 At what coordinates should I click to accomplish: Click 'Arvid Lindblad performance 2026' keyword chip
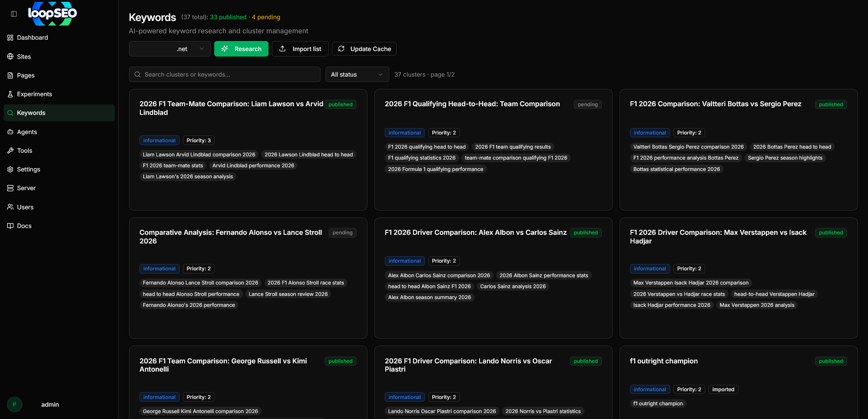[x=253, y=166]
